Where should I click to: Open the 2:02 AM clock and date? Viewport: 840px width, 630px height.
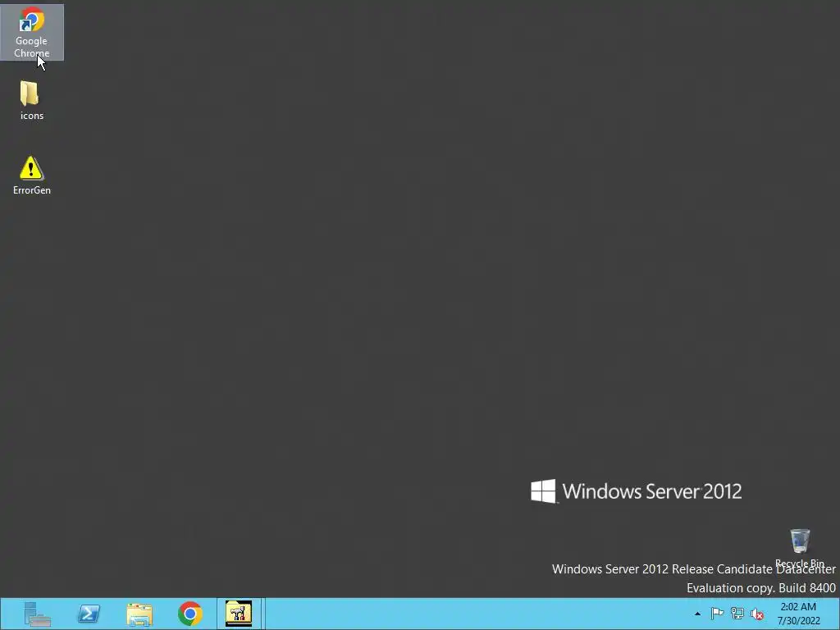coord(798,614)
